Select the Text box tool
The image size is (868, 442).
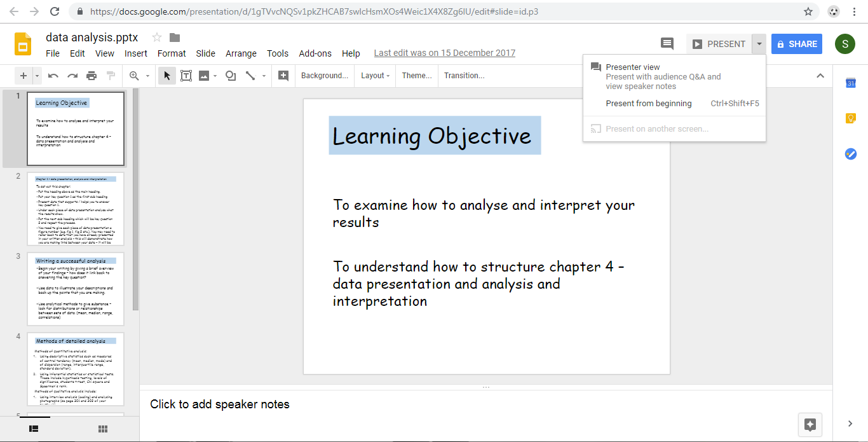click(186, 76)
